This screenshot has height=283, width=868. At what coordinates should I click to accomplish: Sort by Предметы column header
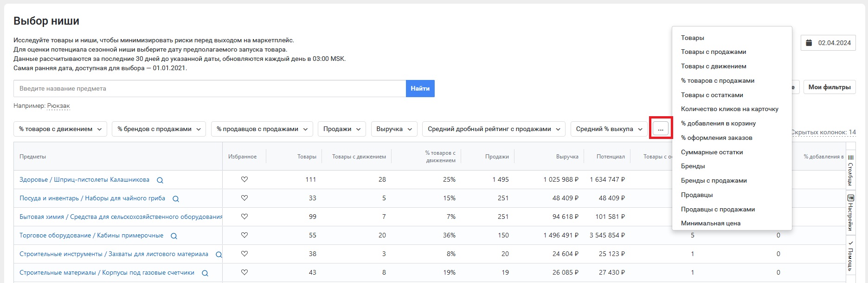32,157
